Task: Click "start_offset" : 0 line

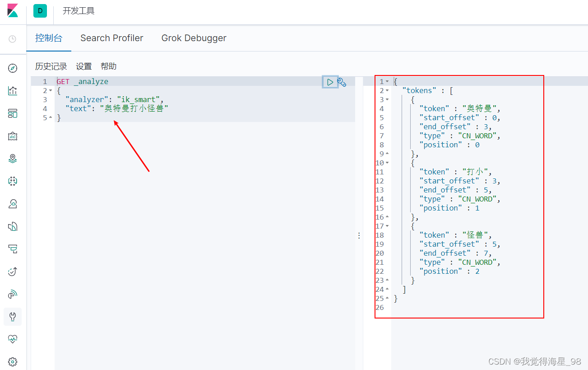Action: 460,118
